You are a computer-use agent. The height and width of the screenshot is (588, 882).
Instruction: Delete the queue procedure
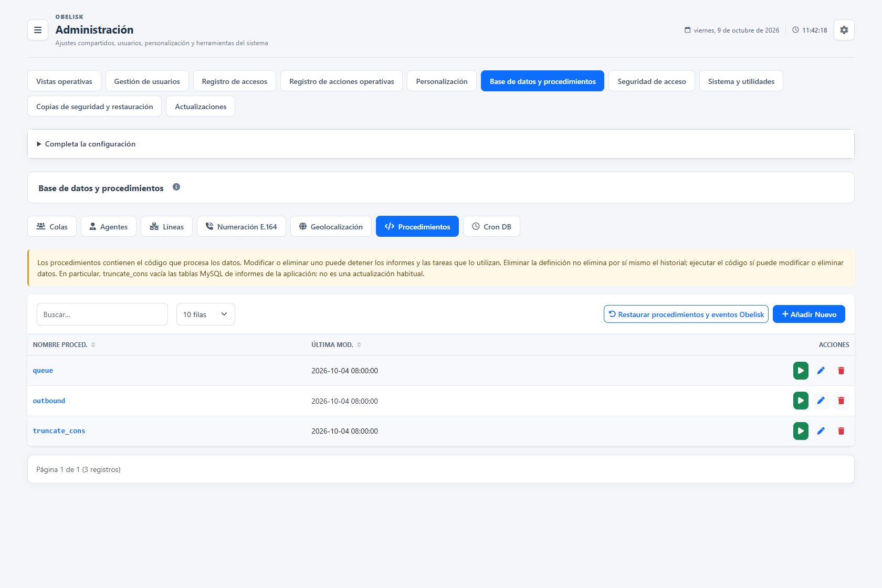point(841,371)
